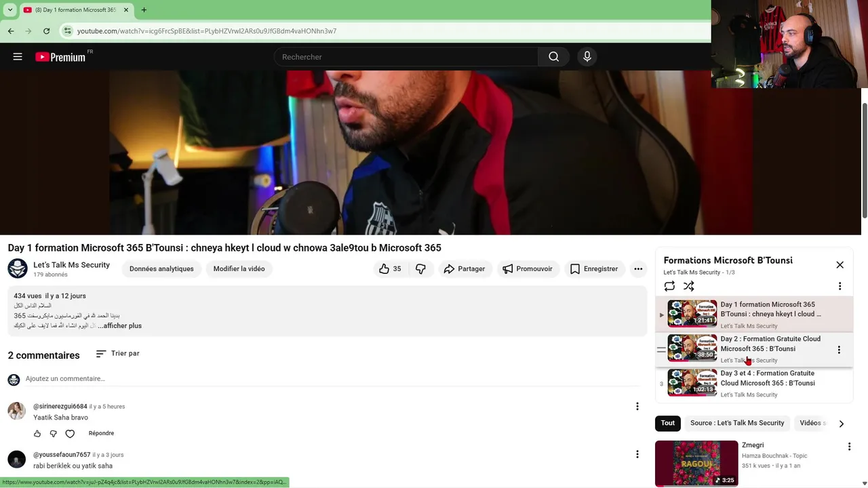Go back in the browser
Screen dimensions: 868x488
[x=11, y=31]
